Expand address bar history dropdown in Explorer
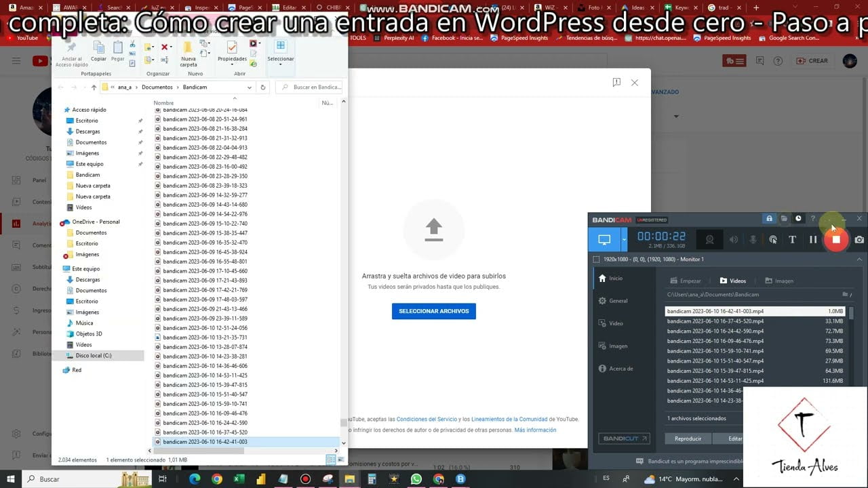Viewport: 868px width, 488px height. point(250,87)
